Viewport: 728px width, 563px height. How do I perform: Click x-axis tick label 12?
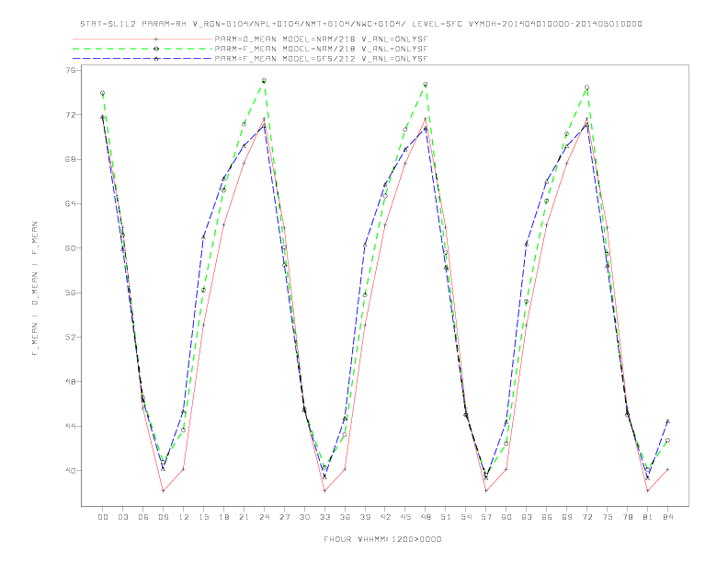(184, 517)
